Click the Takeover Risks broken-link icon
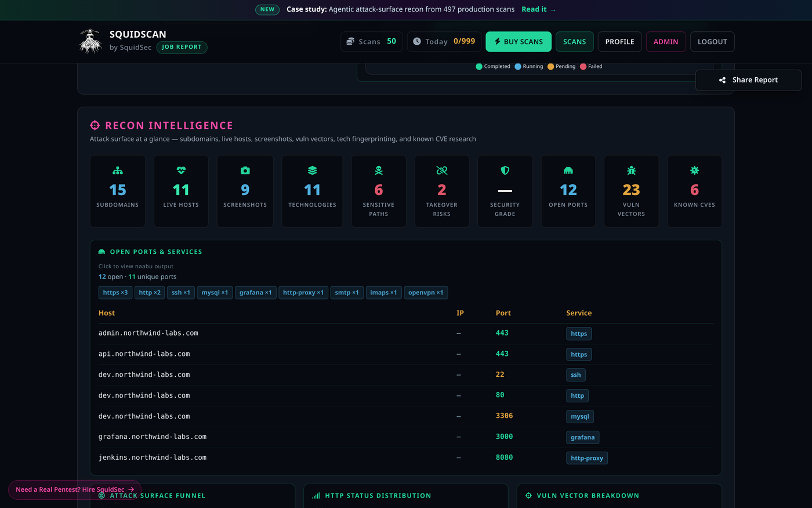Viewport: 812px width, 508px height. point(442,171)
